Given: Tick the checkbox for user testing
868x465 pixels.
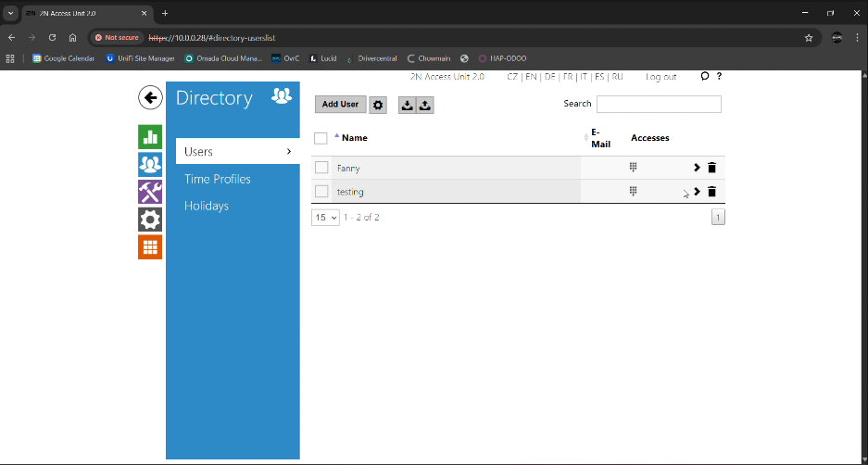Looking at the screenshot, I should click(321, 192).
